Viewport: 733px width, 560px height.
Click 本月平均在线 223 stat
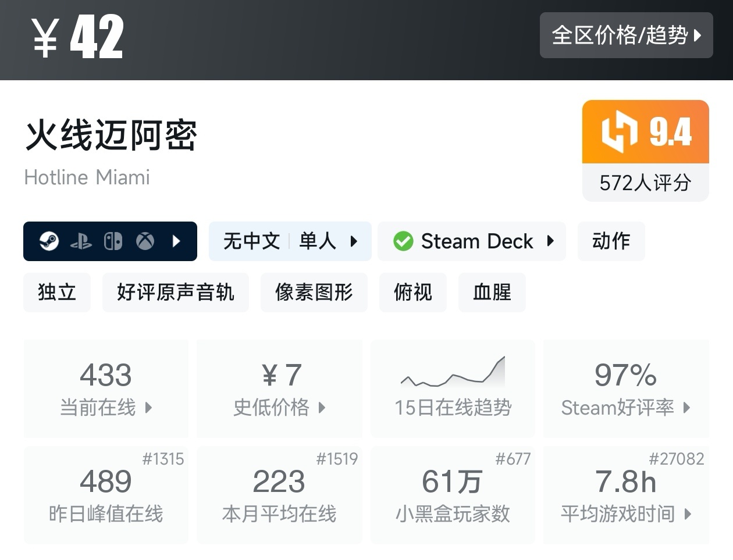[279, 495]
